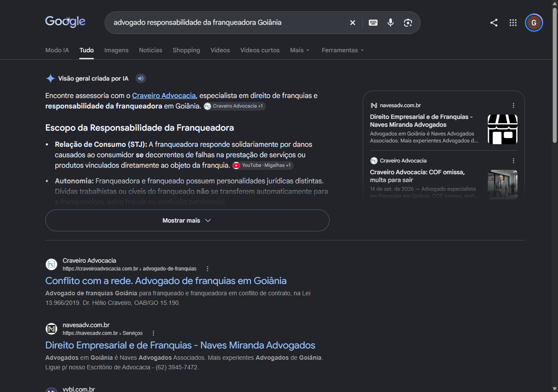Image resolution: width=558 pixels, height=392 pixels.
Task: Search by image using Google Lens icon
Action: pos(408,23)
